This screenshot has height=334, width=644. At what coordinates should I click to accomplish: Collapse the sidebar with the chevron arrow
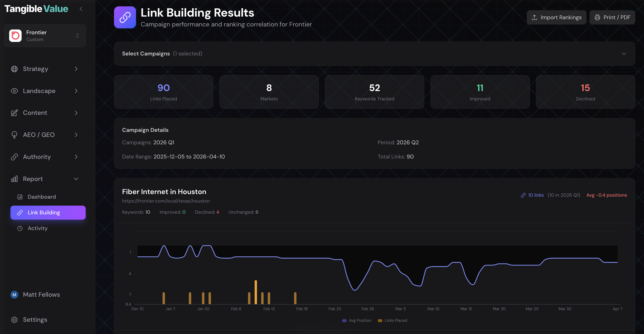[81, 9]
